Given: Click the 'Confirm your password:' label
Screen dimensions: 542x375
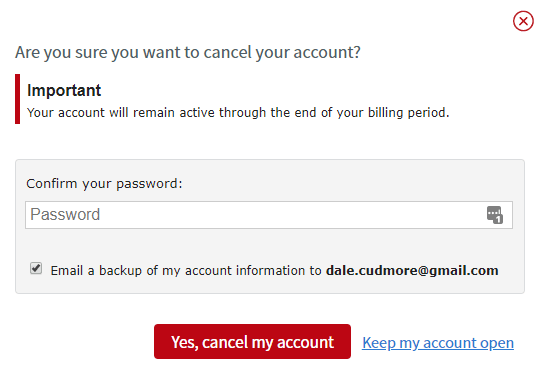Looking at the screenshot, I should click(104, 184).
